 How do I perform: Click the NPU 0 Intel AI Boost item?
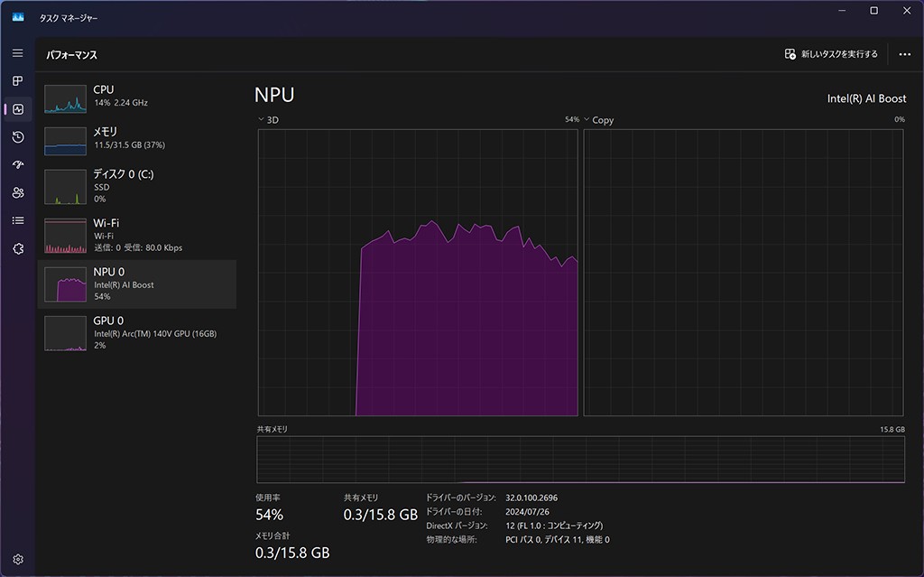point(137,284)
